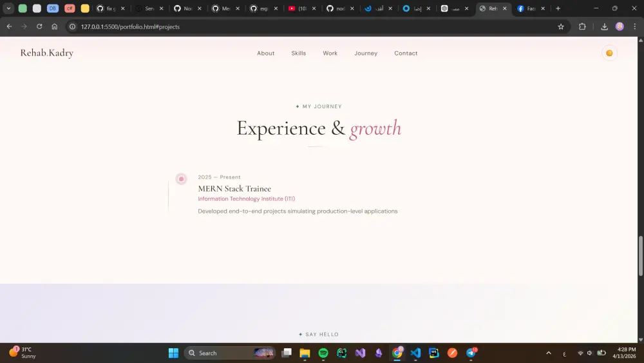Open the Windows Start menu

(x=173, y=353)
